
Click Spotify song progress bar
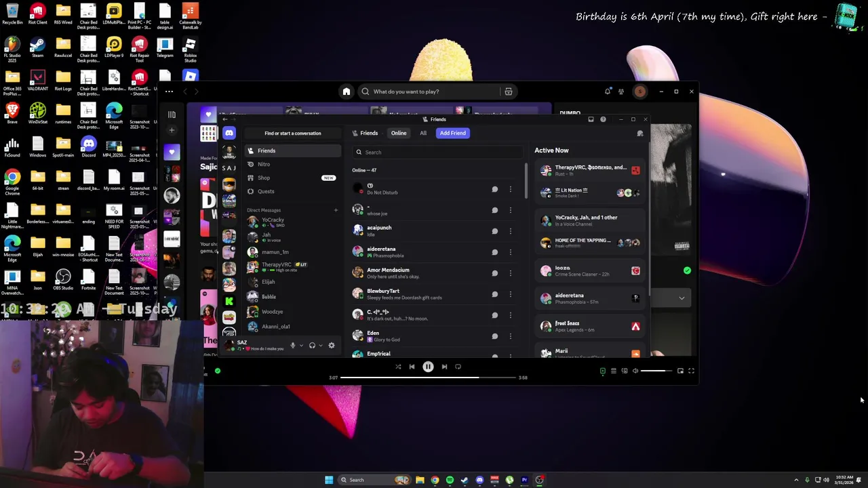(428, 378)
